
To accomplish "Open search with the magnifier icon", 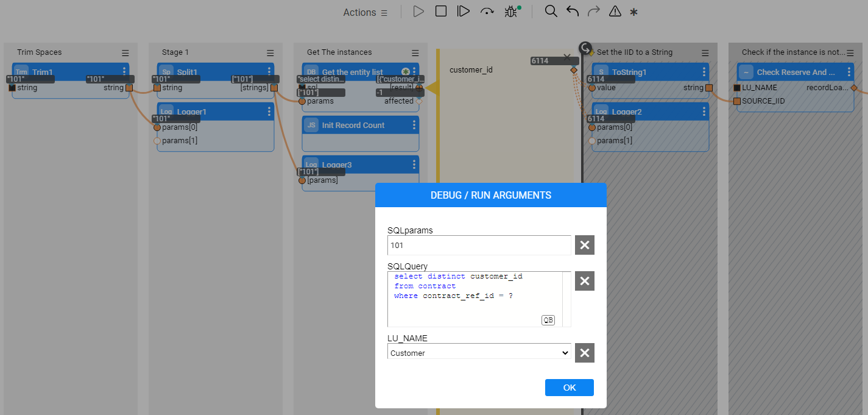I will pyautogui.click(x=551, y=12).
